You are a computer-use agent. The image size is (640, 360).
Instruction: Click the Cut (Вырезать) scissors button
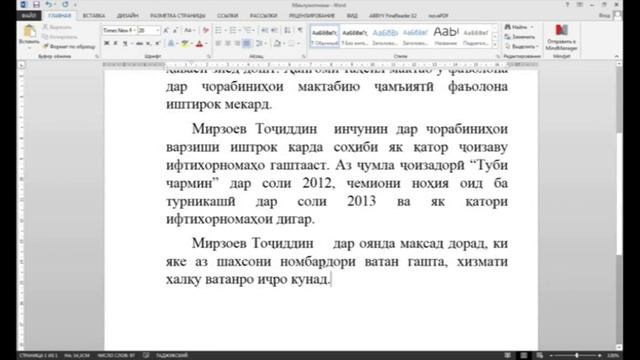click(57, 27)
